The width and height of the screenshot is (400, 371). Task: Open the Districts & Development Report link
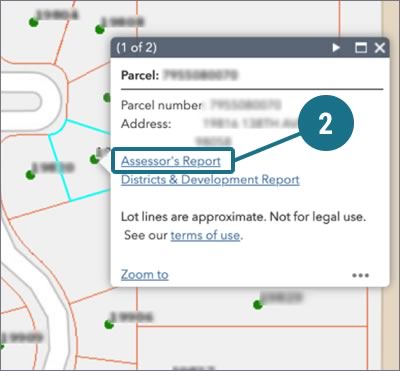(x=210, y=180)
